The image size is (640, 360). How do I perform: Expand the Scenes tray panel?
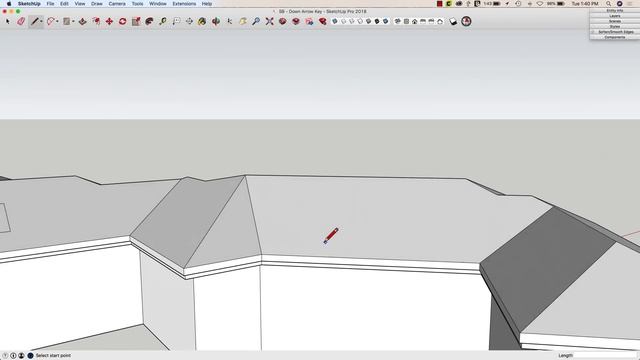click(615, 21)
